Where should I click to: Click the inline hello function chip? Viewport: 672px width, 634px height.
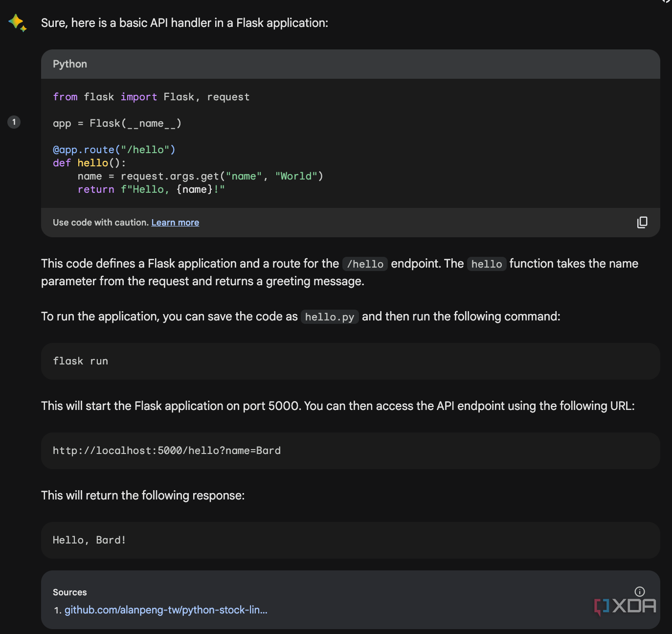[487, 264]
